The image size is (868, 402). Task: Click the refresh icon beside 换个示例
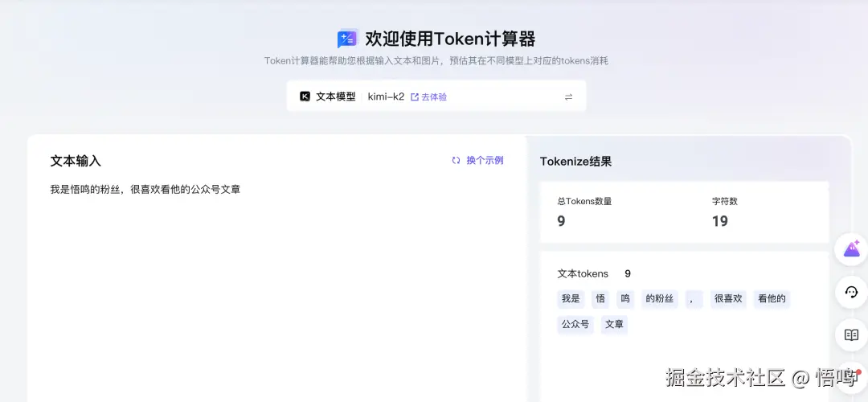[457, 161]
